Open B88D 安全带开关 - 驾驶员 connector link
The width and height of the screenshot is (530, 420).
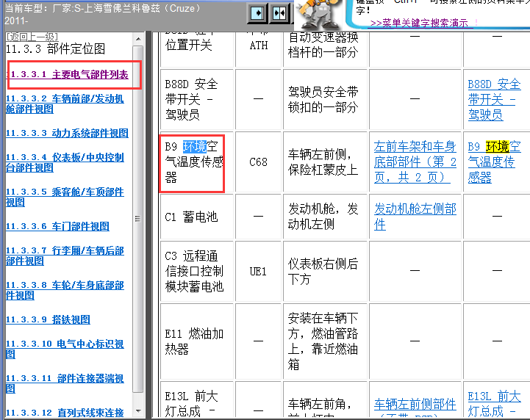point(494,100)
